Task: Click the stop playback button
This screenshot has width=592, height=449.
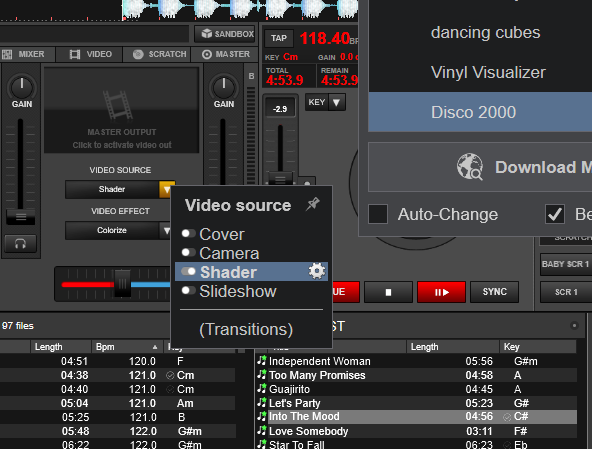Action: 388,292
